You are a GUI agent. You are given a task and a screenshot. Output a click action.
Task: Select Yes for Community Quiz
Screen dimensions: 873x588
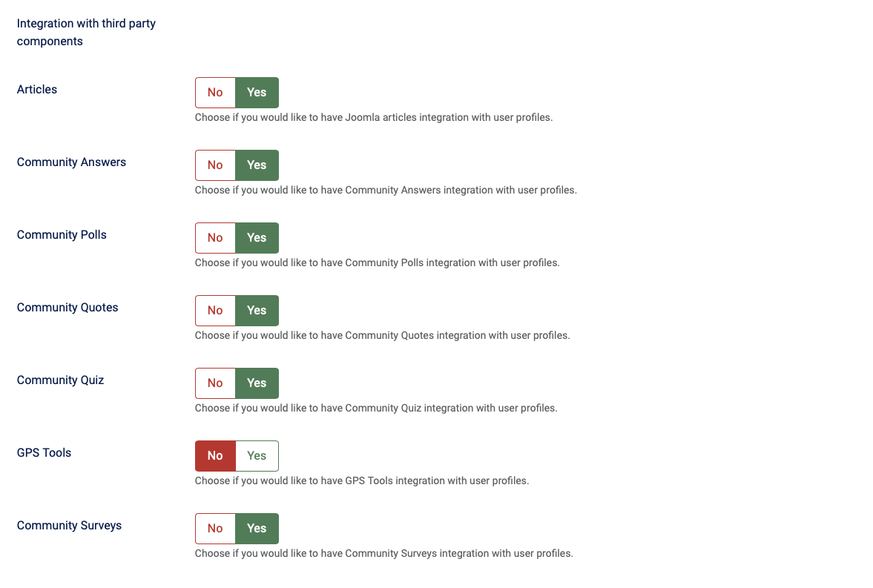(x=257, y=383)
